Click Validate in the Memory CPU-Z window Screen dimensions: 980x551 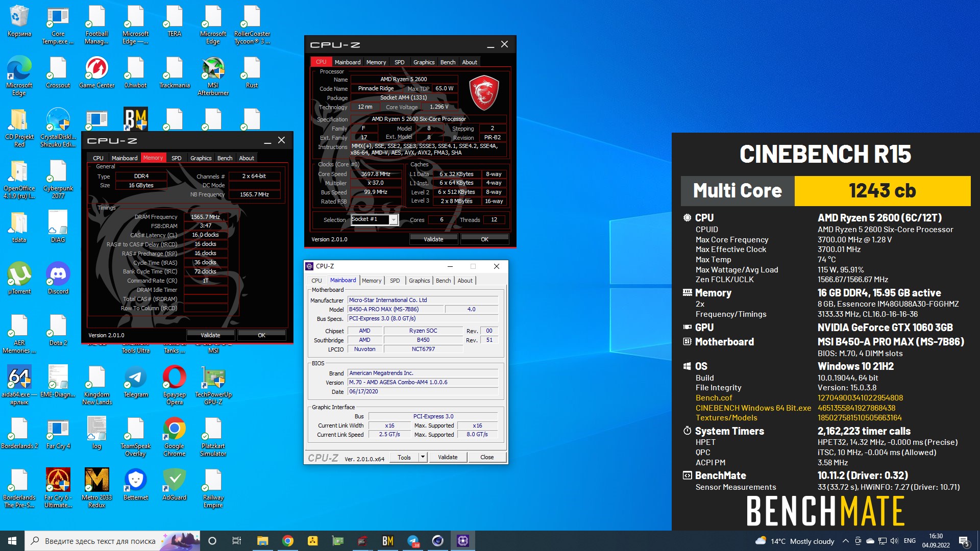point(210,335)
